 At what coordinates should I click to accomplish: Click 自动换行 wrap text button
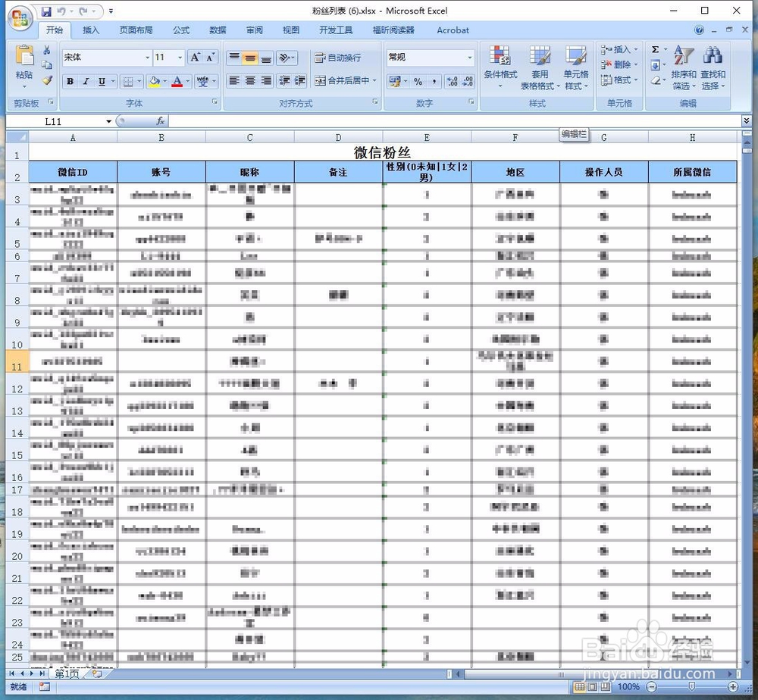(337, 58)
